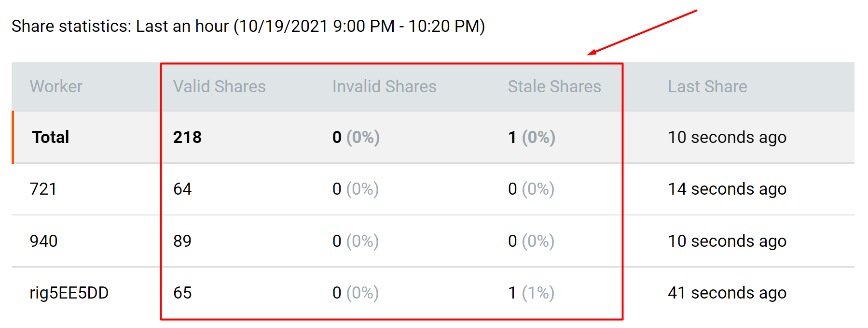Click the Share statistics heading text

248,26
